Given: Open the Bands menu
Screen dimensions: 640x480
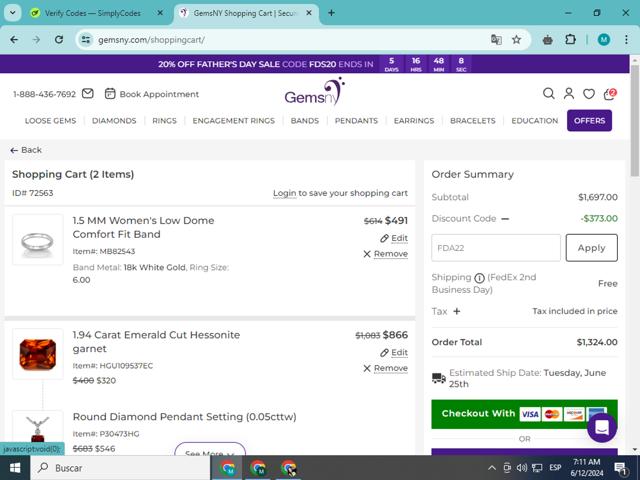Looking at the screenshot, I should (x=304, y=121).
